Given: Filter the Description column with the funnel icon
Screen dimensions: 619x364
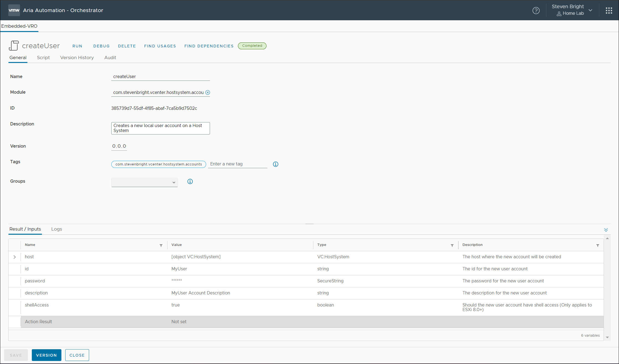Looking at the screenshot, I should click(x=598, y=245).
